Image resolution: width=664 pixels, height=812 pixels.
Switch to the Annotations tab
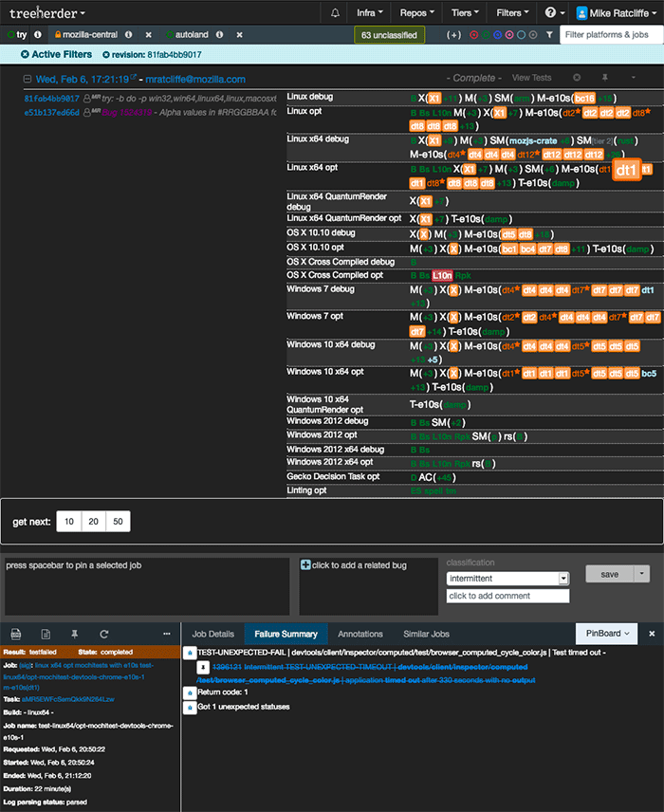tap(360, 634)
